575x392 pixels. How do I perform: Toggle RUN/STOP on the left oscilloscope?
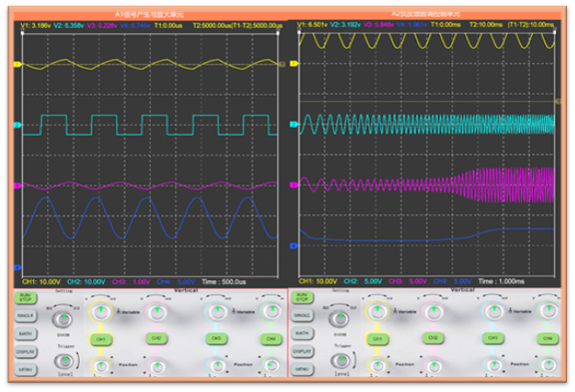(25, 297)
